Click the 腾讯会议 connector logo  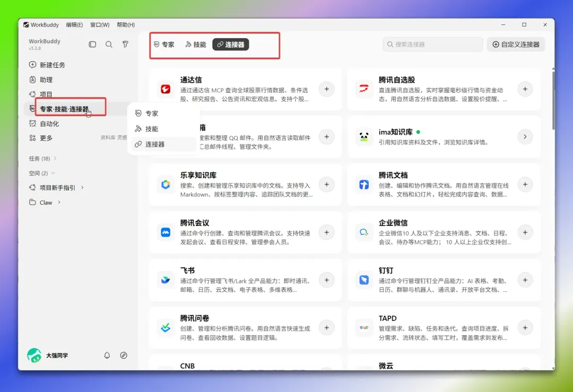tap(166, 232)
